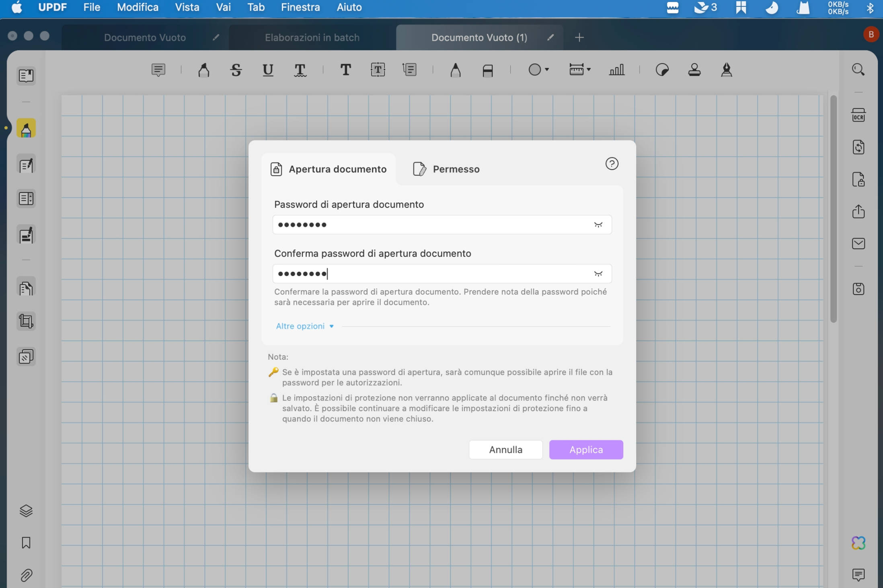
Task: Open the Convert PDF export tool
Action: point(858,147)
